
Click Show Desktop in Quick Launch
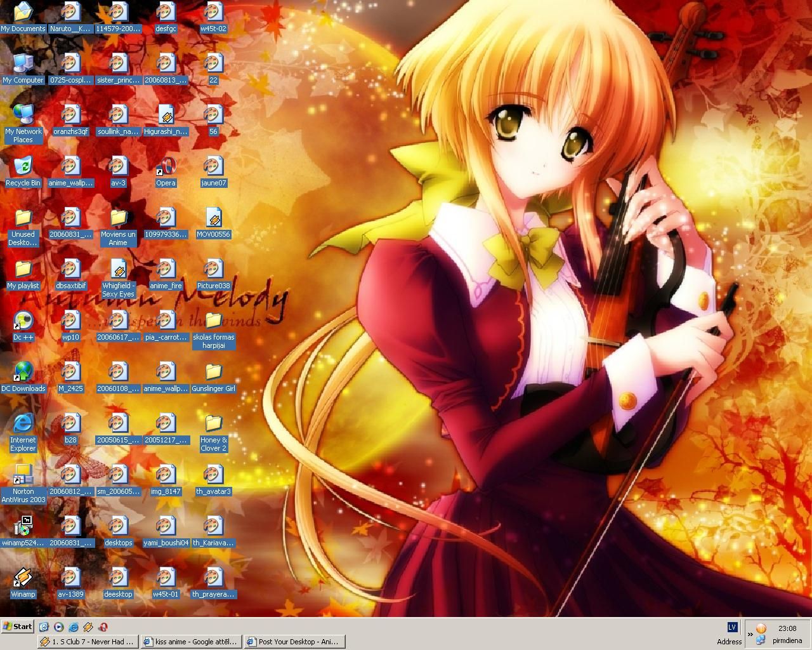[x=44, y=627]
